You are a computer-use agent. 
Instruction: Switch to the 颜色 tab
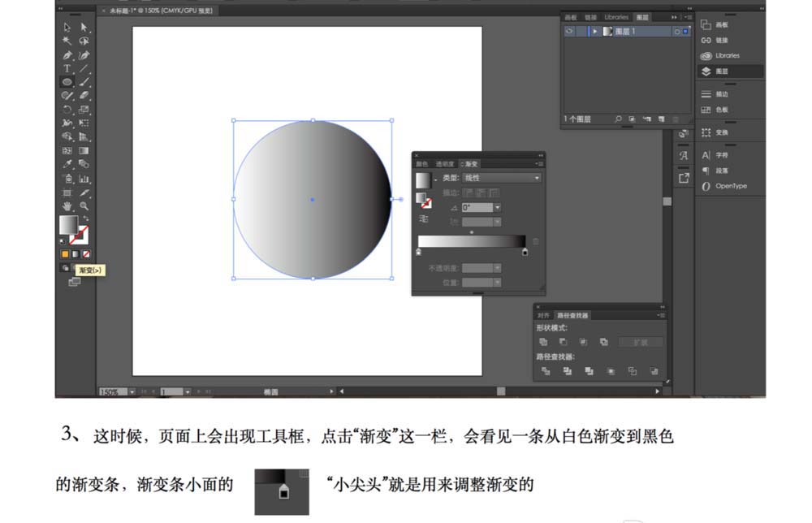422,164
